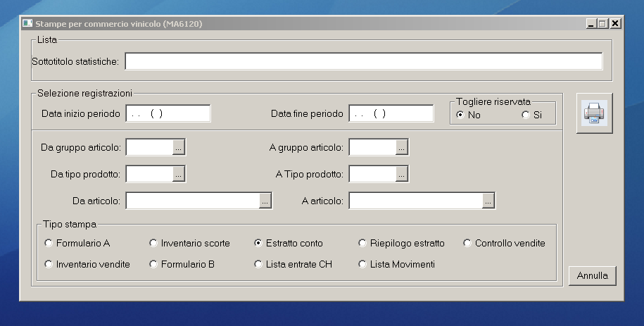Open browse button for Da articolo
The image size is (644, 326).
[x=265, y=201]
